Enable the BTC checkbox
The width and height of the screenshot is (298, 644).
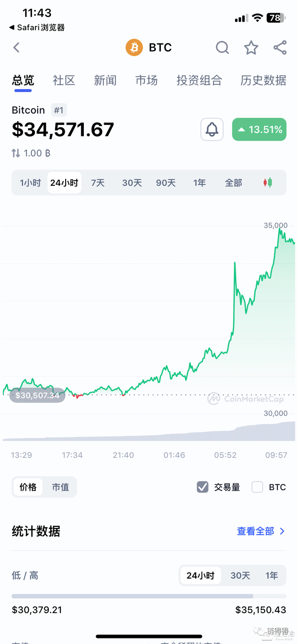(x=257, y=487)
